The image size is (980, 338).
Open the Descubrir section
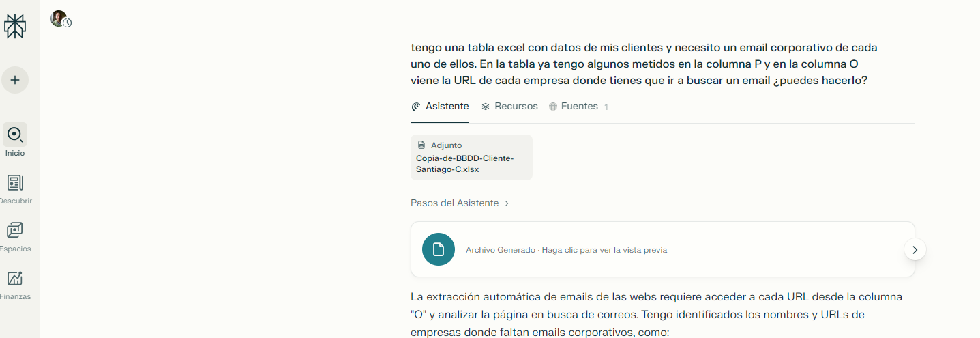[x=15, y=189]
